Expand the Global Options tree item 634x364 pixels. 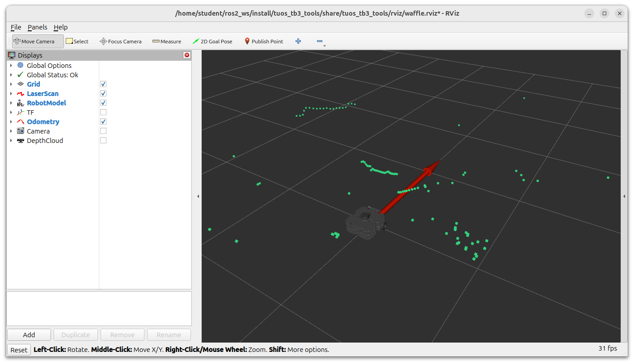pyautogui.click(x=11, y=66)
